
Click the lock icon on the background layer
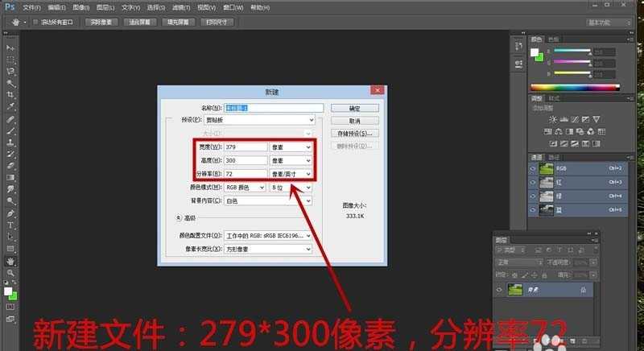(x=583, y=289)
